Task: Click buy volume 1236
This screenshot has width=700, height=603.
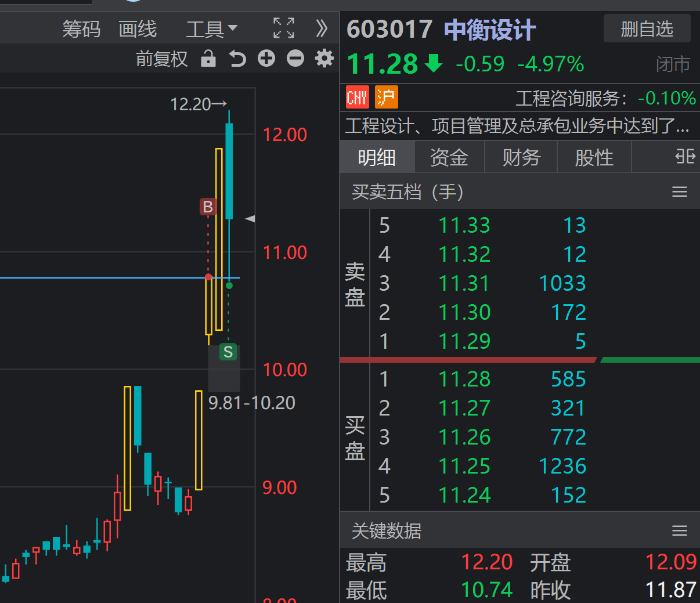Action: (562, 466)
